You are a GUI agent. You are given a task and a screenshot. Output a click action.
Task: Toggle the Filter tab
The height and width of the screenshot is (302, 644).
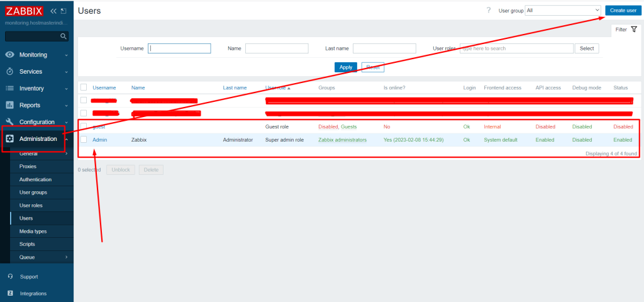[625, 30]
